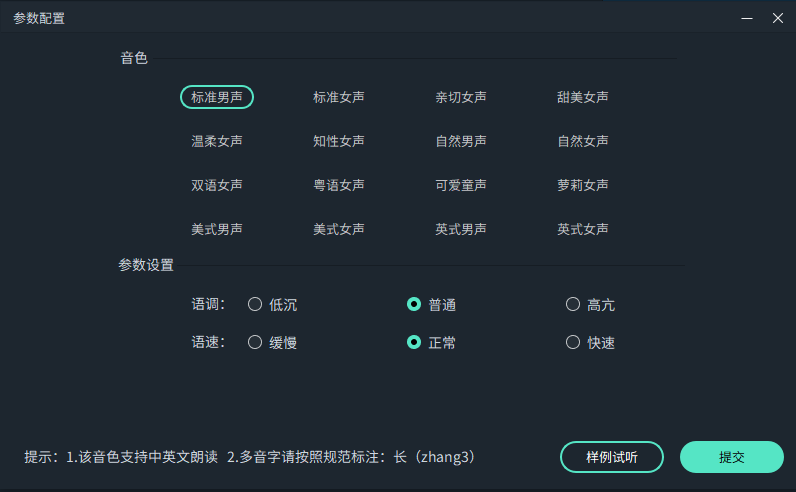Set speech speed to 快速

(x=573, y=342)
